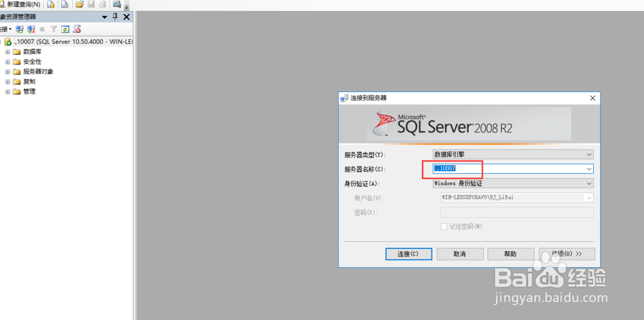Select the 复制 tree item
Viewport: 644px width, 320px height.
(29, 81)
